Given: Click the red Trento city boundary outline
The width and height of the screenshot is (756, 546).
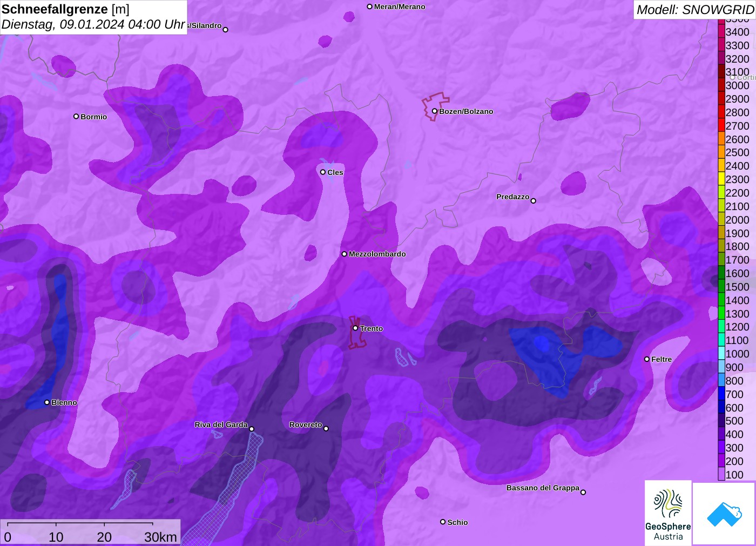Looking at the screenshot, I should click(x=357, y=333).
